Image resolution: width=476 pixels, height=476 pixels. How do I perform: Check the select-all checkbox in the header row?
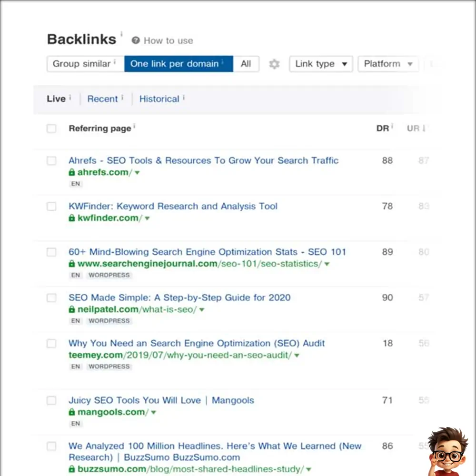tap(51, 129)
